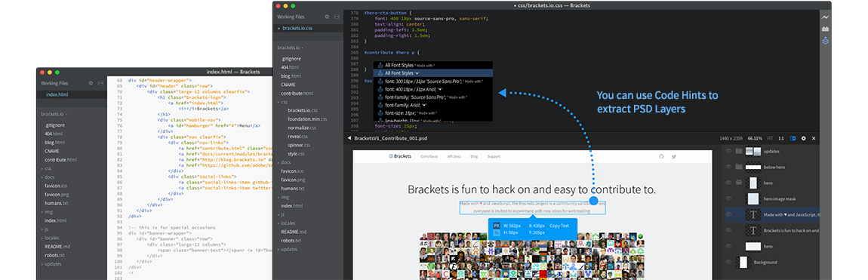Click Brackets logo in PSD preview navbar
Viewport: 868px width, 280px height.
(x=400, y=156)
